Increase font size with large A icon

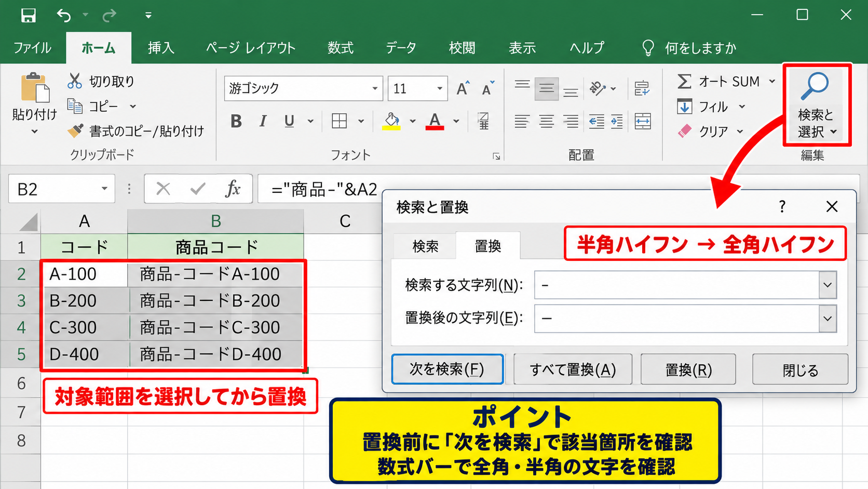tap(463, 88)
